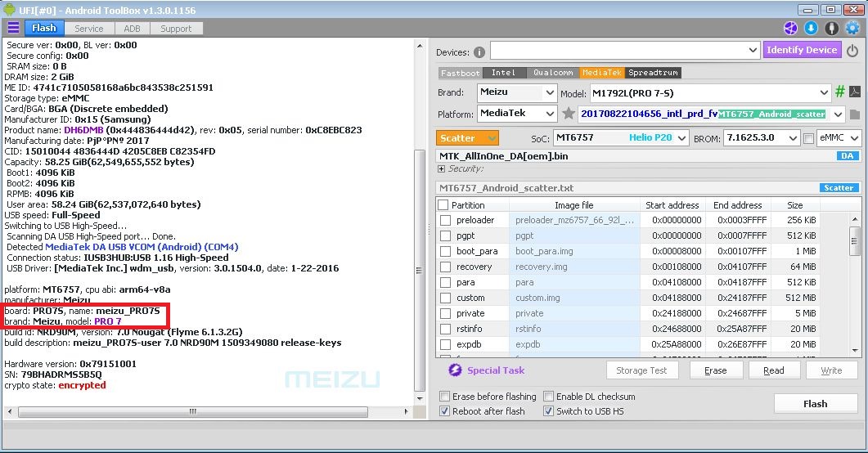Screen dimensions: 868x453
Task: Click the Special Task icon
Action: [x=455, y=370]
